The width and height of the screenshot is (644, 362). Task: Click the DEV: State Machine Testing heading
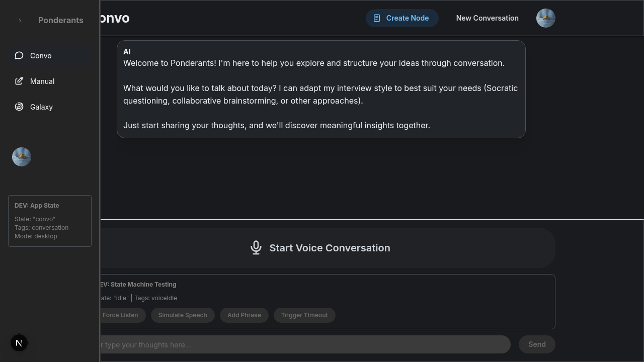click(138, 285)
